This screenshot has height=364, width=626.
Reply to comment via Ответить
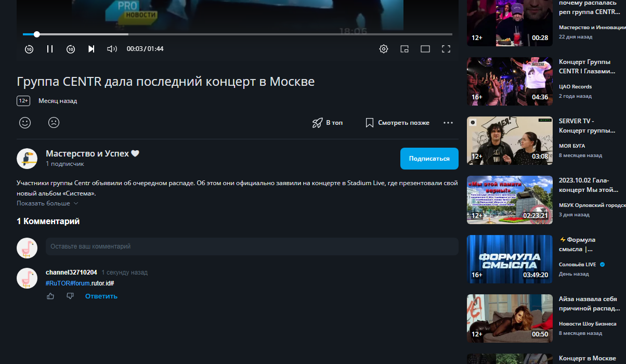[x=101, y=296]
